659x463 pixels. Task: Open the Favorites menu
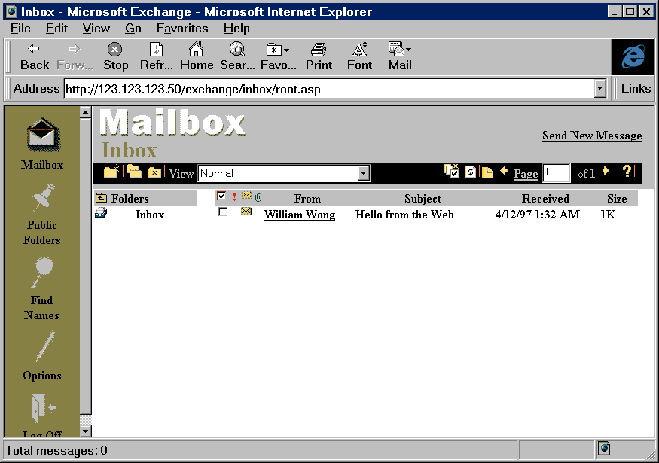click(182, 28)
